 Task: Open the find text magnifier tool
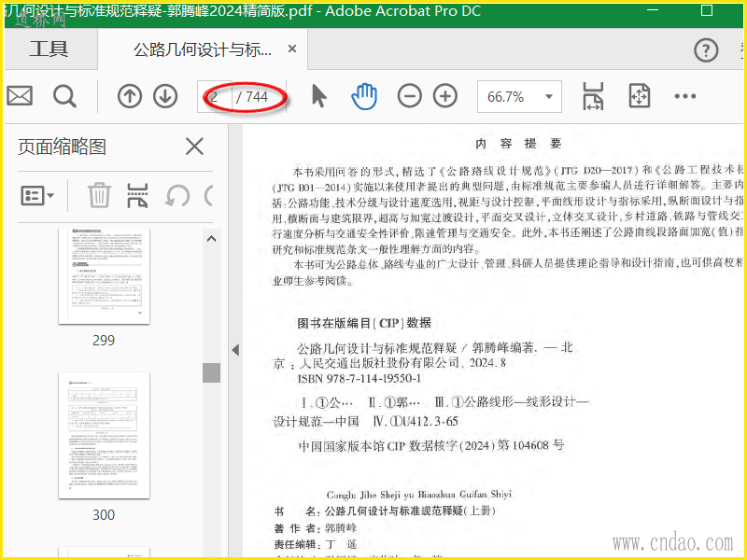64,97
